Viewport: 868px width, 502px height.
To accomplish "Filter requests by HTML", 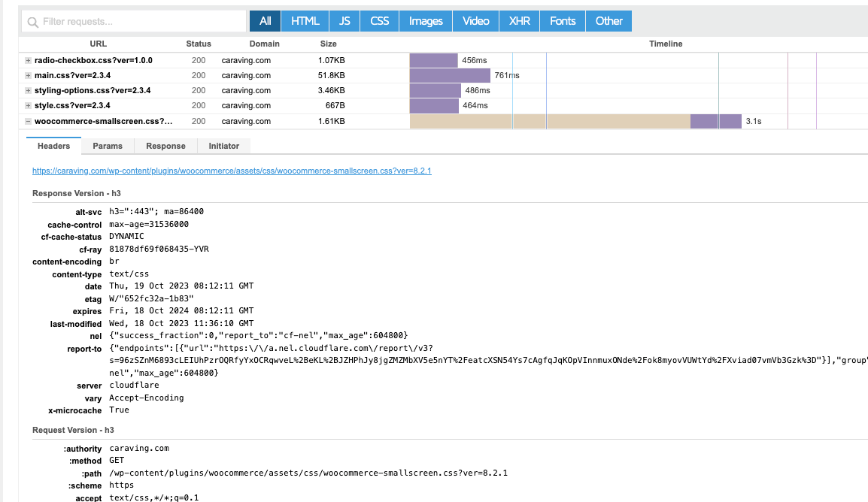I will 305,21.
